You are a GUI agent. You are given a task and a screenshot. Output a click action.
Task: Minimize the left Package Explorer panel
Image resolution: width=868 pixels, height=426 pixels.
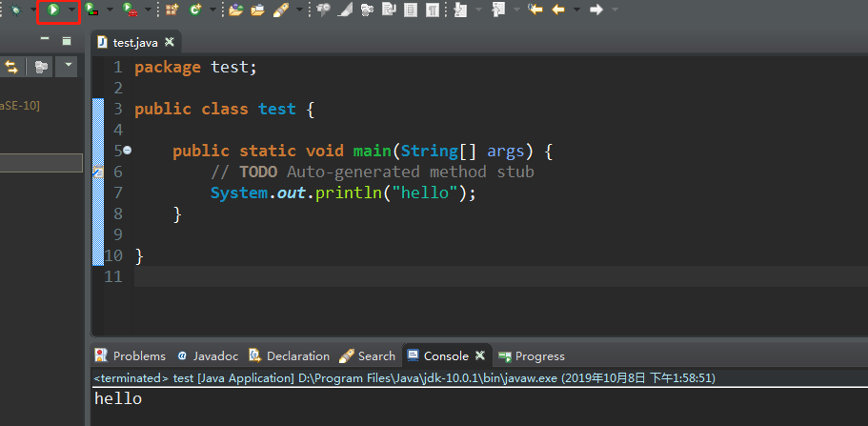(x=45, y=39)
